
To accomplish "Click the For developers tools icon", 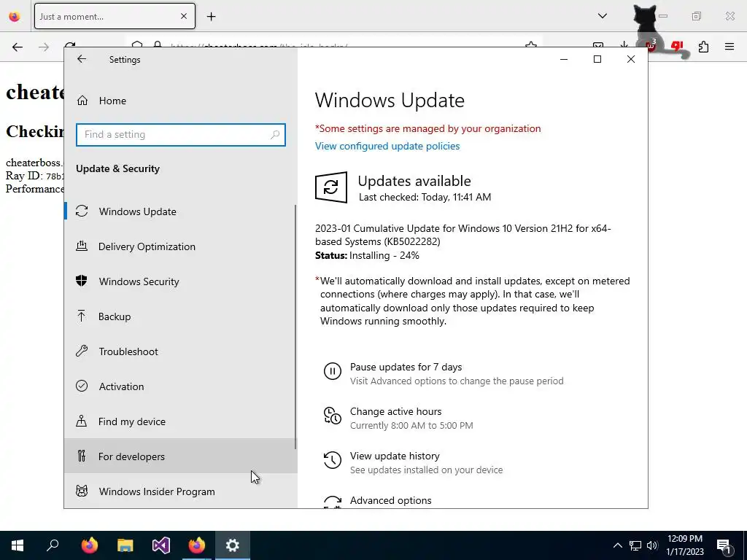I will point(82,456).
